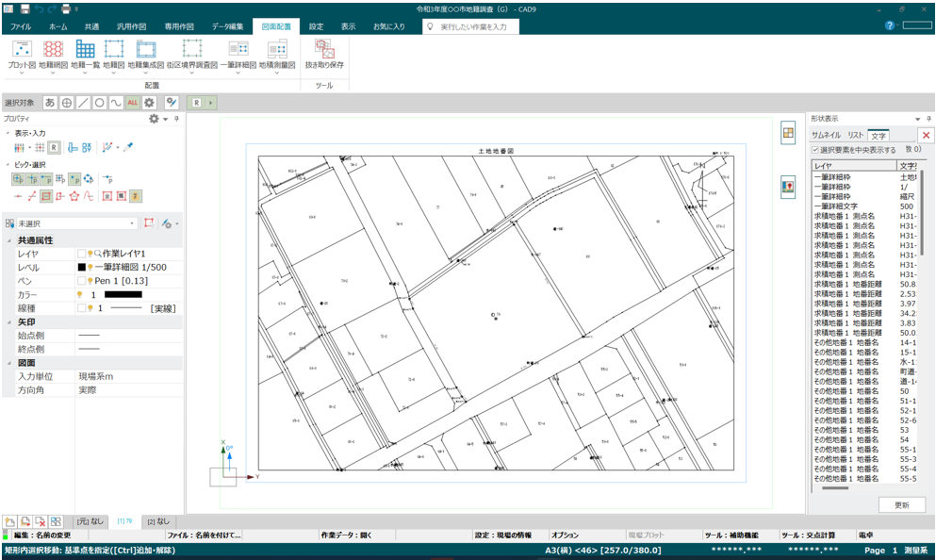Switch to the リスト tab
Screen dimensions: 936x560
856,135
